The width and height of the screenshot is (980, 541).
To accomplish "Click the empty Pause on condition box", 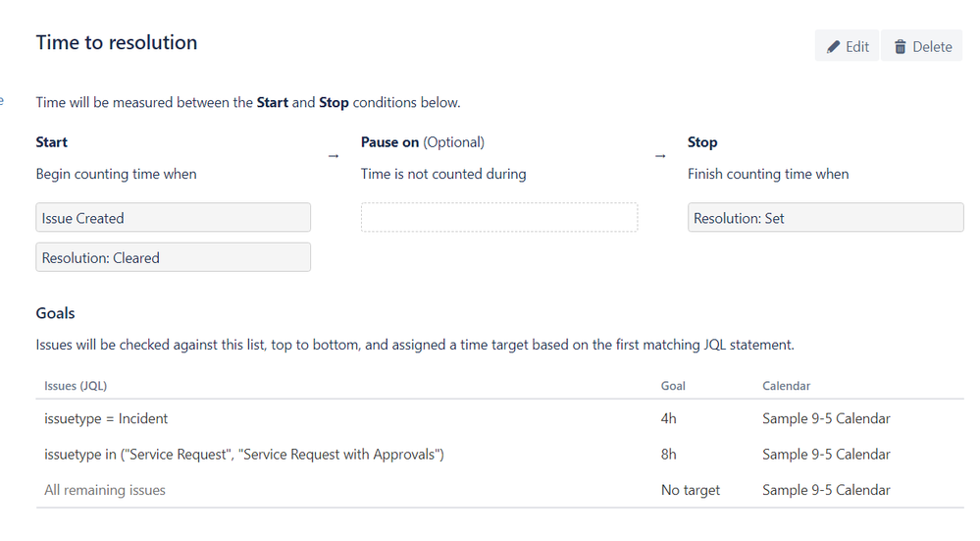I will [498, 218].
